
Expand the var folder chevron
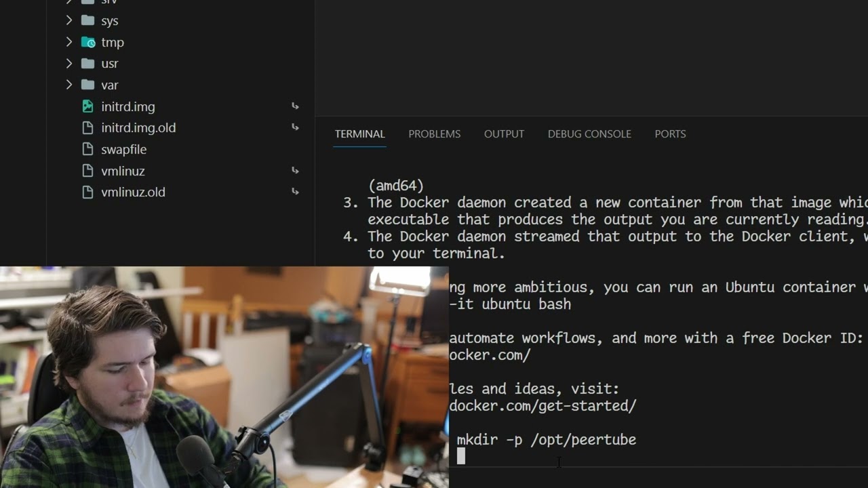click(x=69, y=85)
